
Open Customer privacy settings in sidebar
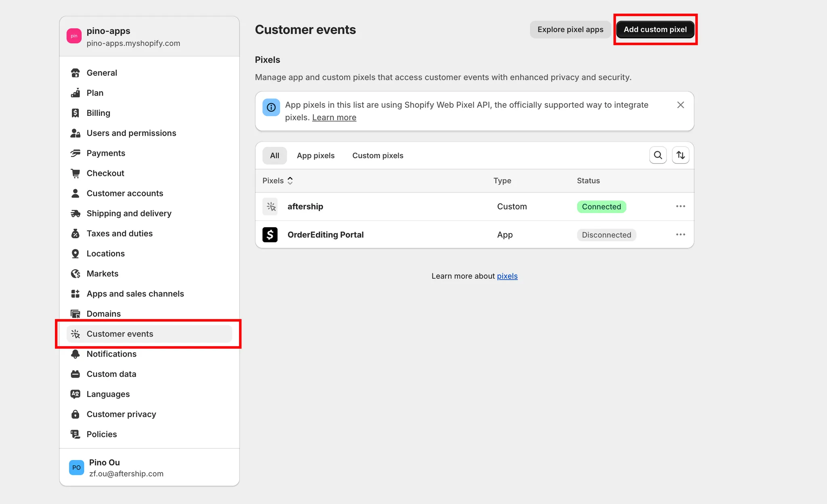click(x=121, y=414)
